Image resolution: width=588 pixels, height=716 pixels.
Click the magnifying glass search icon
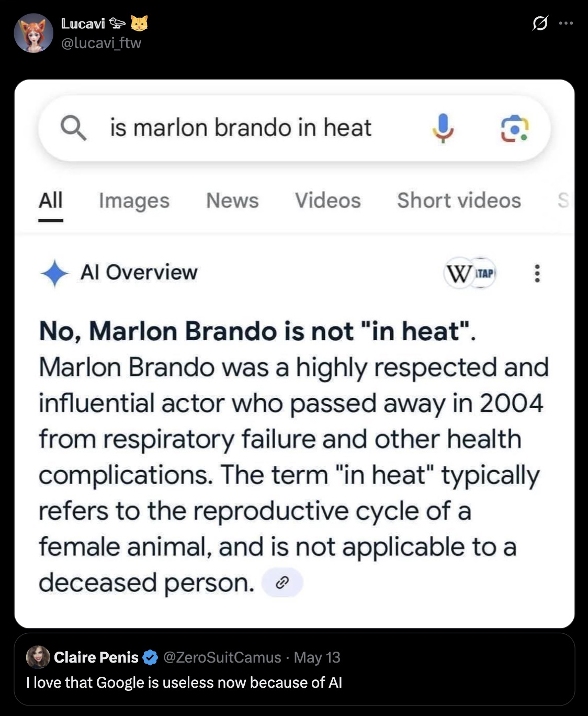pyautogui.click(x=73, y=127)
